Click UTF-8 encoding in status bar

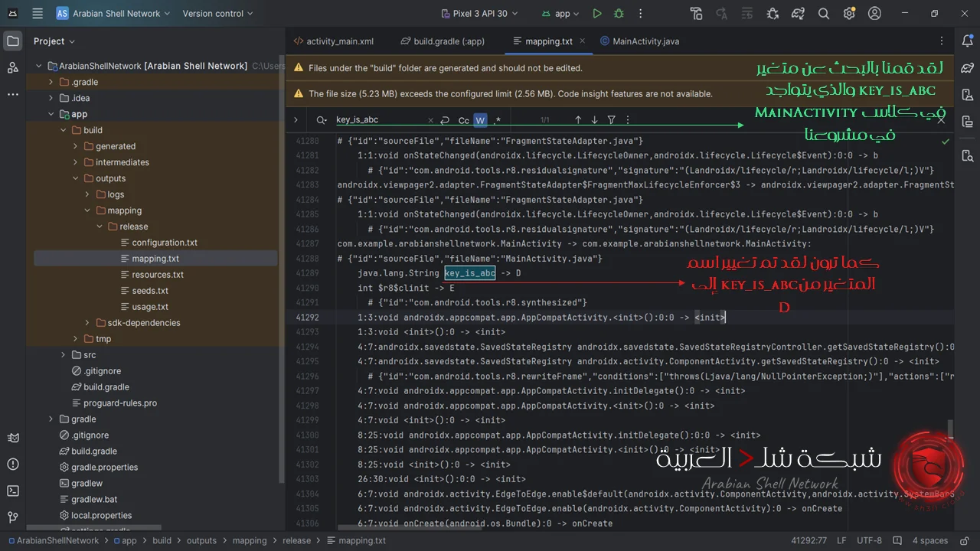(x=869, y=540)
